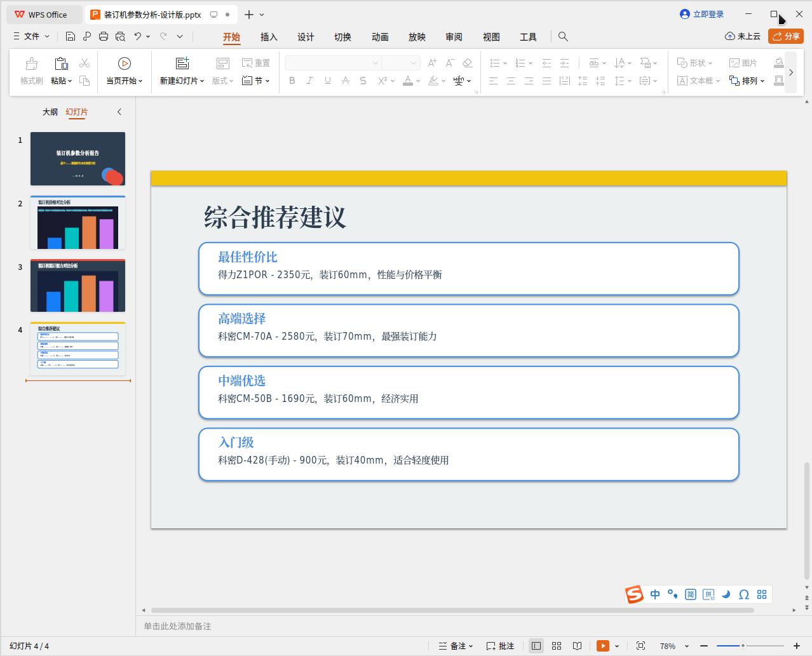The width and height of the screenshot is (812, 656).
Task: Click the Save icon in quick access toolbar
Action: [71, 37]
